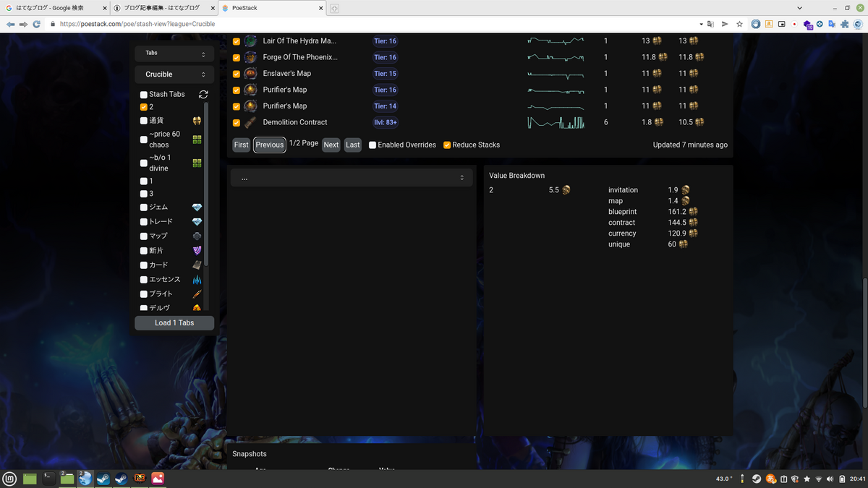Viewport: 868px width, 488px height.
Task: Click the 通貨 tab currency icon
Action: click(197, 121)
